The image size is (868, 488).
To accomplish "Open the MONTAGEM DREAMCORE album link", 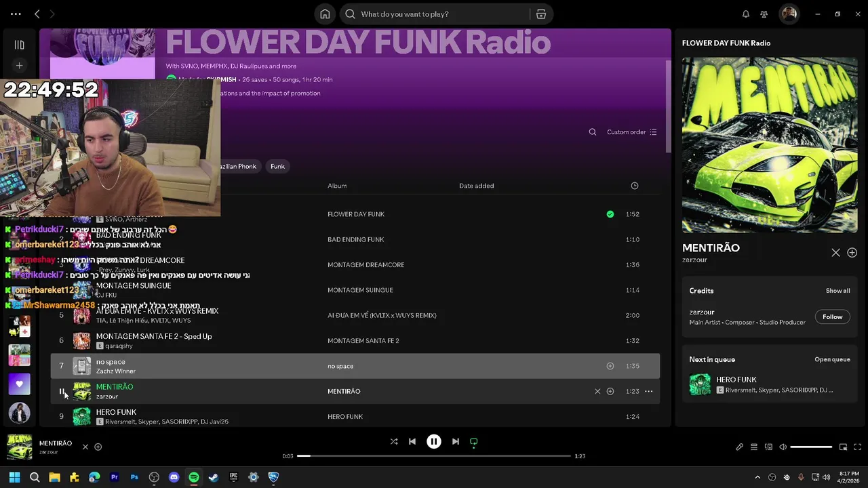I will (x=366, y=265).
